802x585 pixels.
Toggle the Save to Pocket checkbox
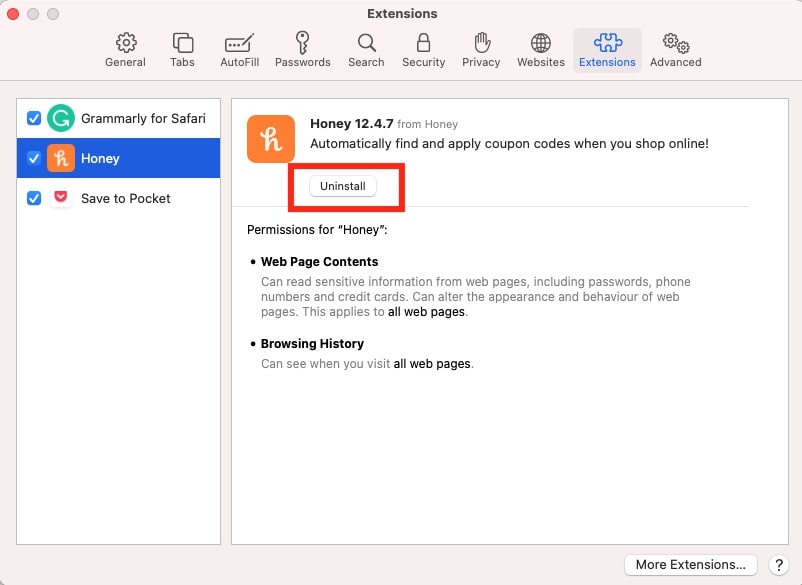point(34,198)
